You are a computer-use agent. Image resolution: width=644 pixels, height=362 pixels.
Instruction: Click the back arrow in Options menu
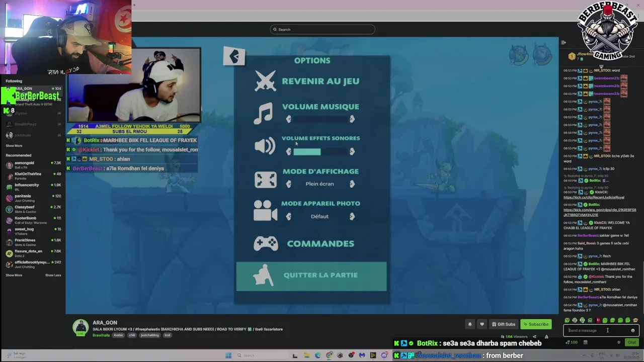tap(234, 56)
